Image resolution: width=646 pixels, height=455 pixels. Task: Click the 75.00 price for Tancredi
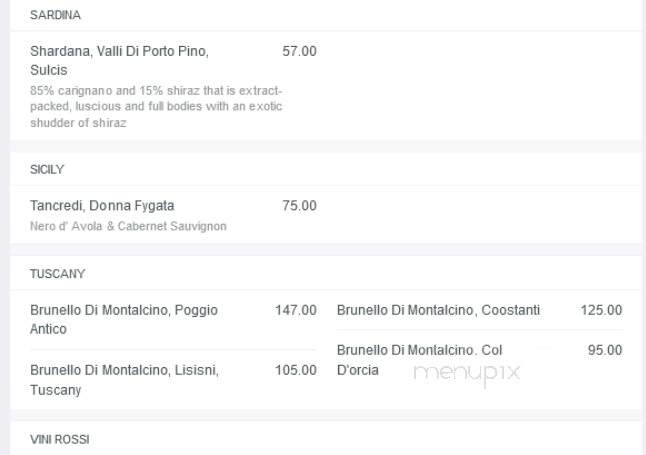point(299,205)
